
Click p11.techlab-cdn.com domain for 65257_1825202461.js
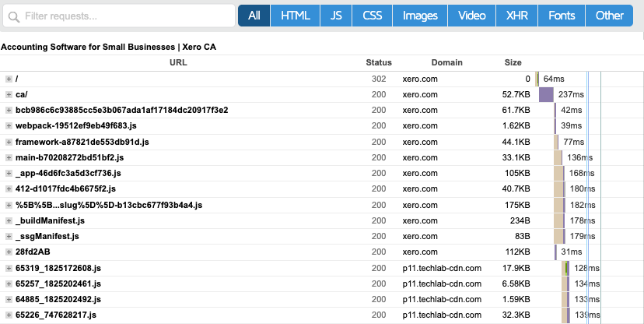[442, 283]
